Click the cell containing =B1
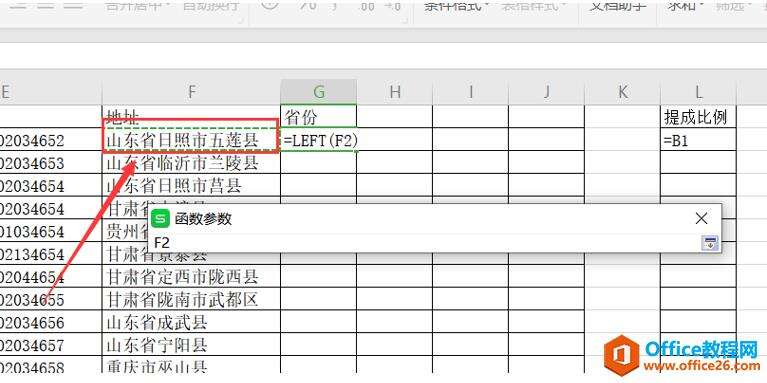The image size is (767, 383). [x=698, y=140]
